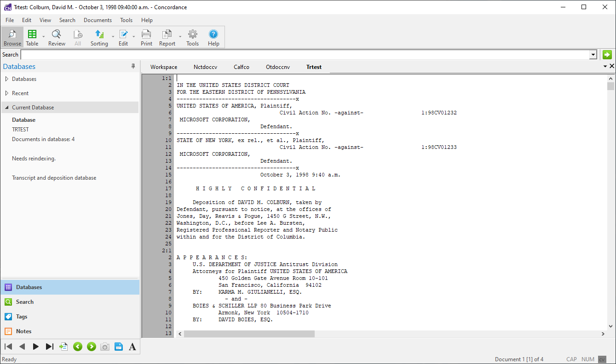Switch to the Nctdoccv tab
Viewport: 616px width, 364px height.
pyautogui.click(x=205, y=67)
